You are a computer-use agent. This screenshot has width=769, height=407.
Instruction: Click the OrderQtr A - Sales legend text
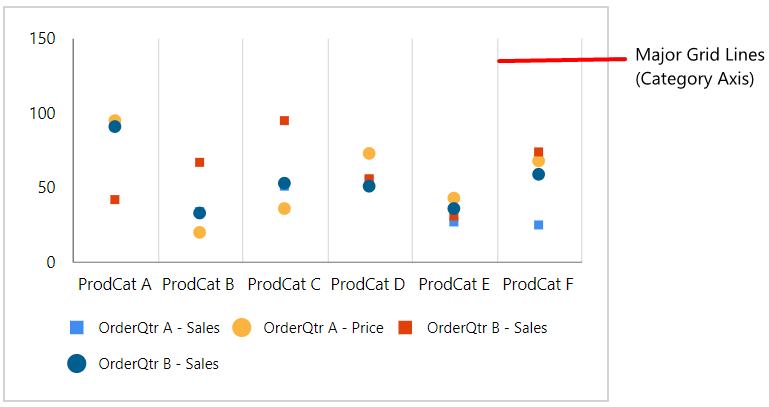(x=159, y=328)
